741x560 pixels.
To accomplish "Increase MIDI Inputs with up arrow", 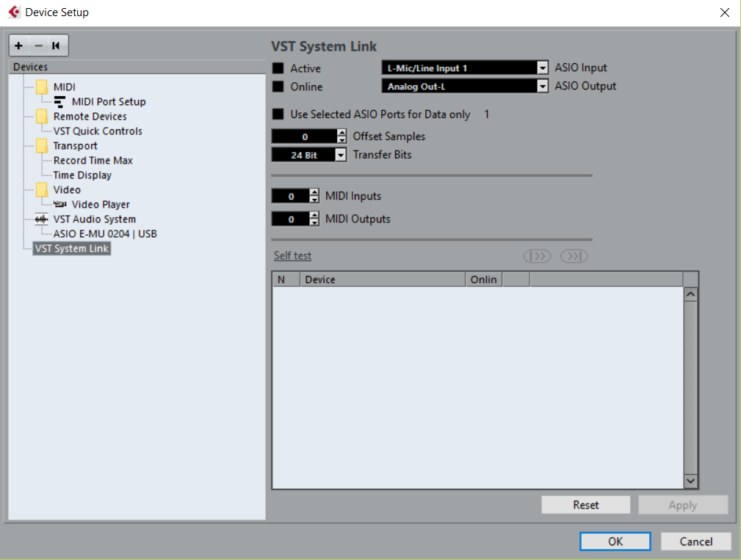I will (x=314, y=192).
